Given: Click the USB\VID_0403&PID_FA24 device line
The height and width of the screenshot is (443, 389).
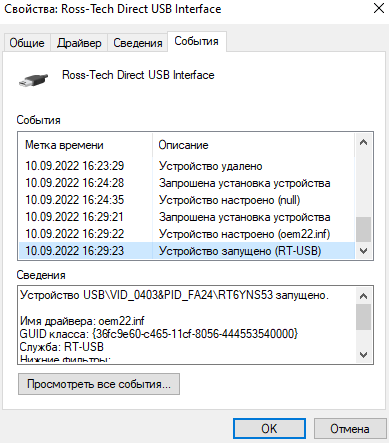Looking at the screenshot, I should point(174,295).
